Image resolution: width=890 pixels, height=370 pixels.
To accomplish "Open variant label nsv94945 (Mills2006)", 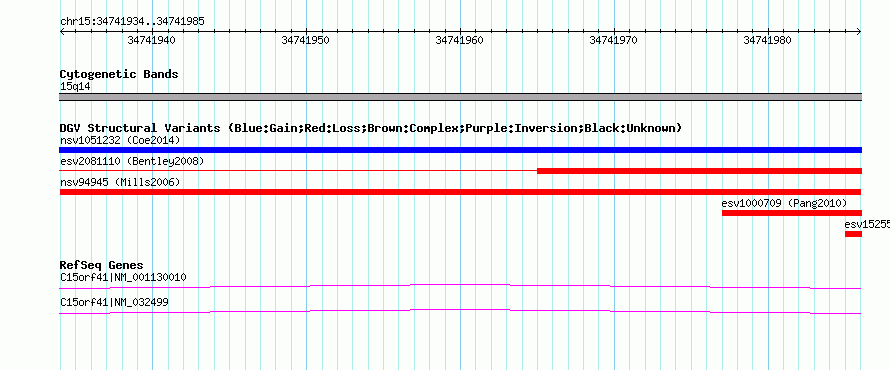I will (120, 182).
